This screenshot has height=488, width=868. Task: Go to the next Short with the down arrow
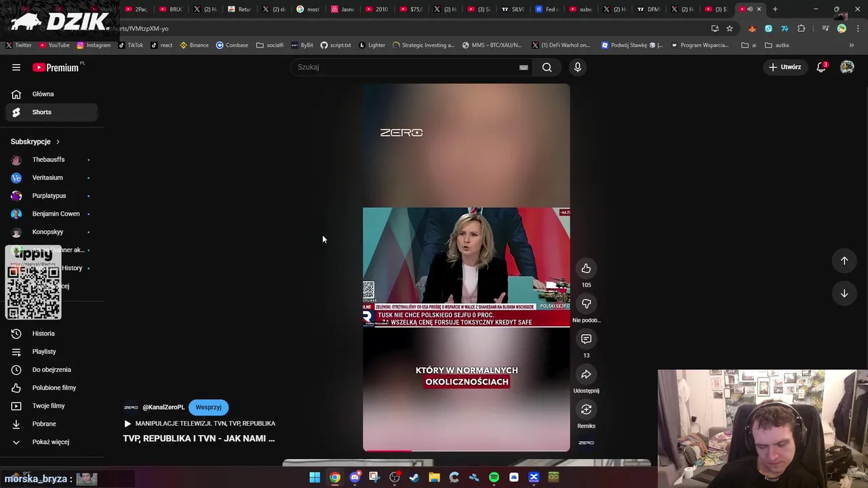click(844, 293)
